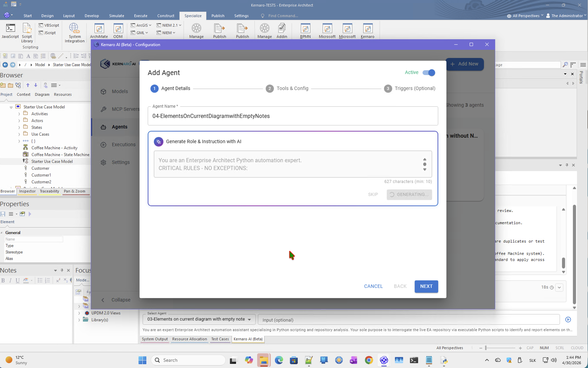Viewport: 588px width, 368px height.
Task: Switch to the Publish ribbon tab
Action: [218, 16]
